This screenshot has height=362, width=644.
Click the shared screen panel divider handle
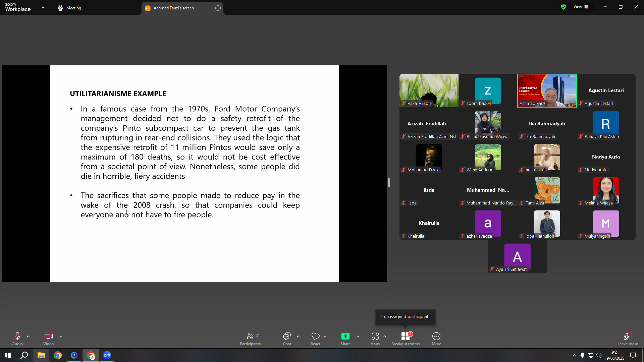point(389,183)
